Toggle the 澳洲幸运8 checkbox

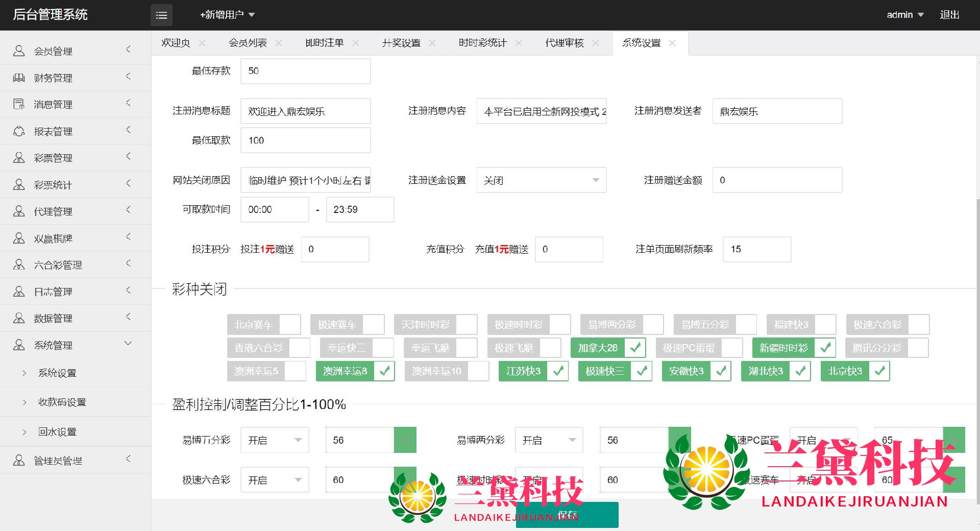tap(384, 371)
